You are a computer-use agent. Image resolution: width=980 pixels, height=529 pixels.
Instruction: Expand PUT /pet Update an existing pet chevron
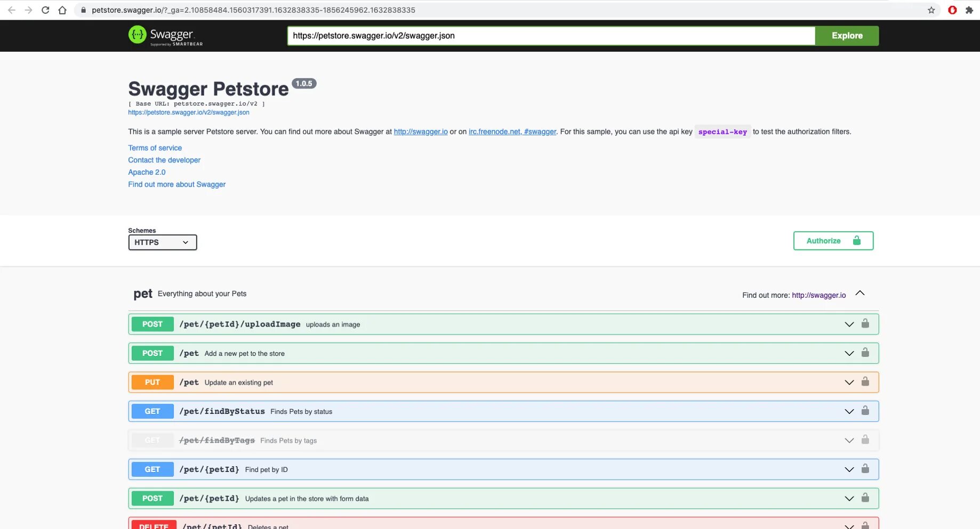point(849,382)
